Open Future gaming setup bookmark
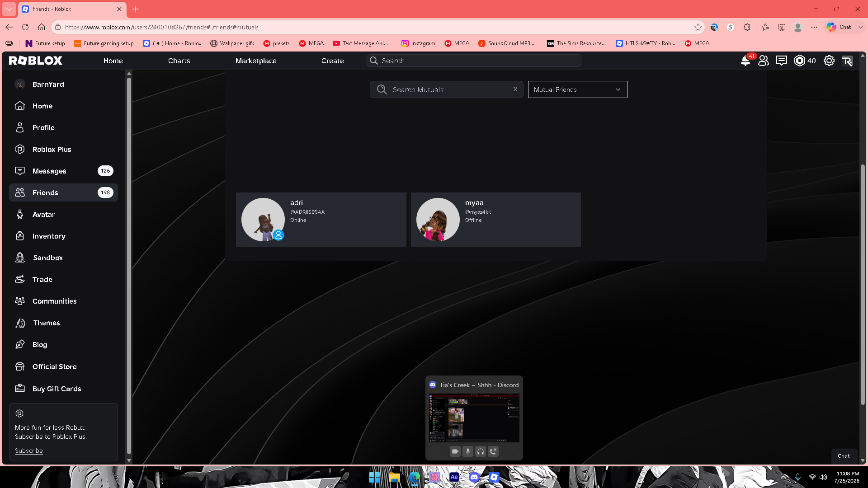 [104, 43]
